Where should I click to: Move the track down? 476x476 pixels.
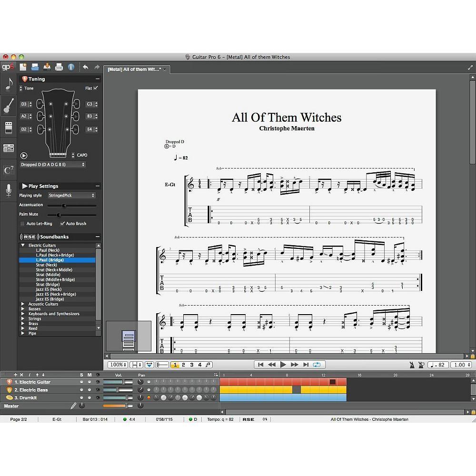pyautogui.click(x=43, y=375)
